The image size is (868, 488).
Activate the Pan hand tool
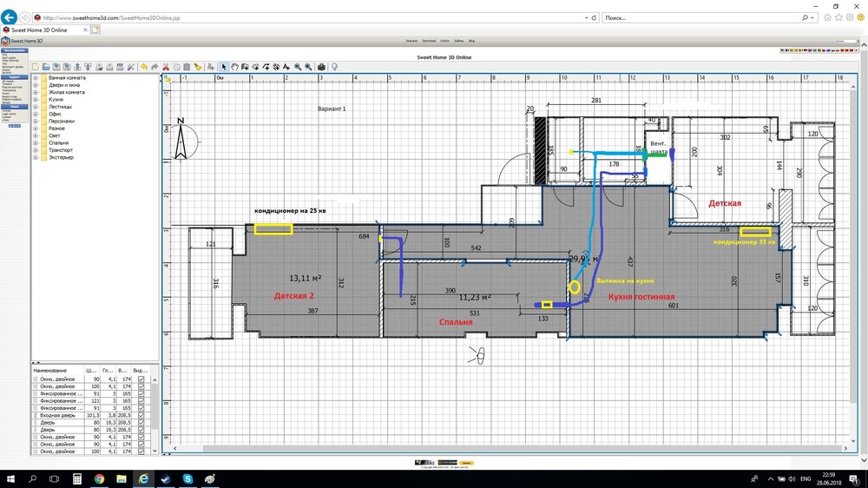point(233,67)
